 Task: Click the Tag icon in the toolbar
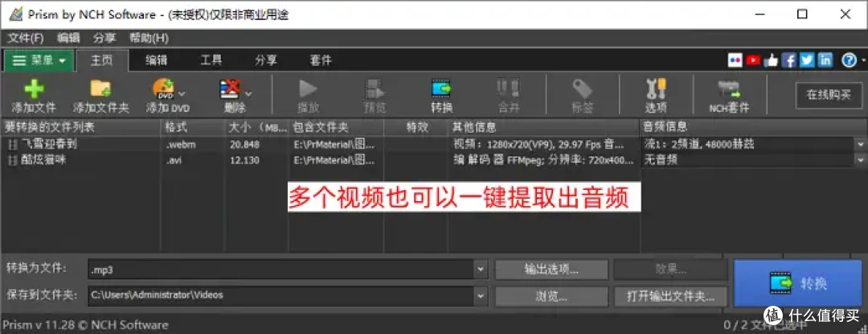coord(583,89)
